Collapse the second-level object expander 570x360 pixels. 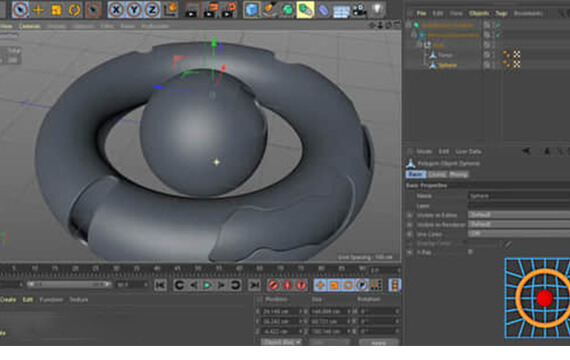pyautogui.click(x=414, y=35)
